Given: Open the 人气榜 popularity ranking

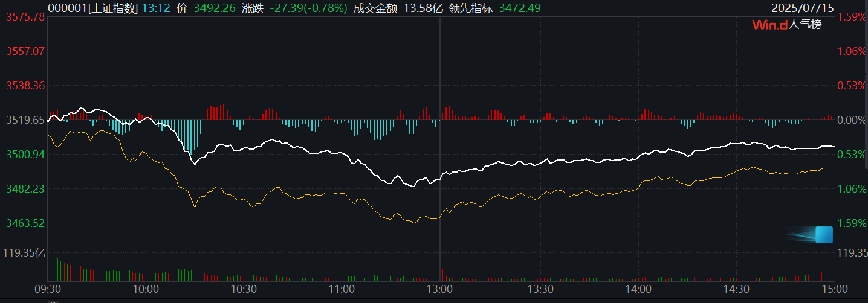Looking at the screenshot, I should (x=808, y=25).
